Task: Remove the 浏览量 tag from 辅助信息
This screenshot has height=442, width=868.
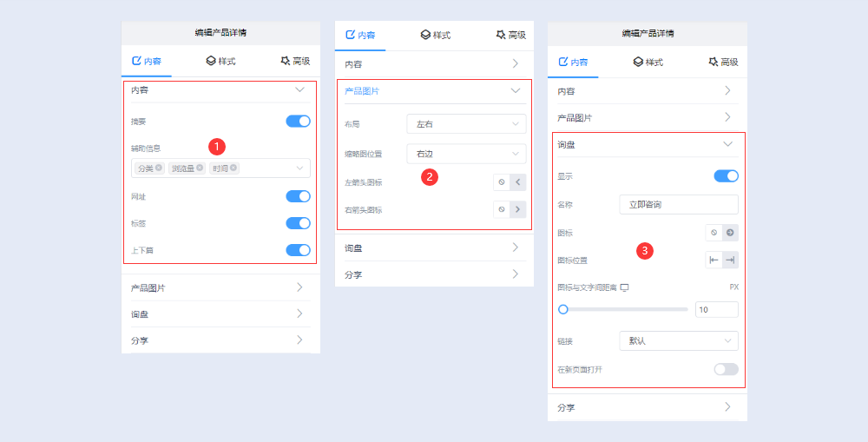Action: pyautogui.click(x=200, y=168)
